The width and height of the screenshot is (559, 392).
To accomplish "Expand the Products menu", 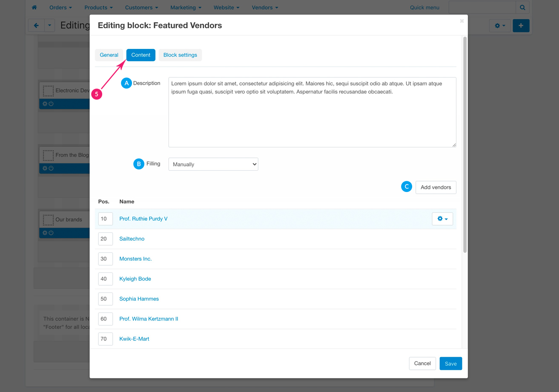I will click(x=98, y=7).
